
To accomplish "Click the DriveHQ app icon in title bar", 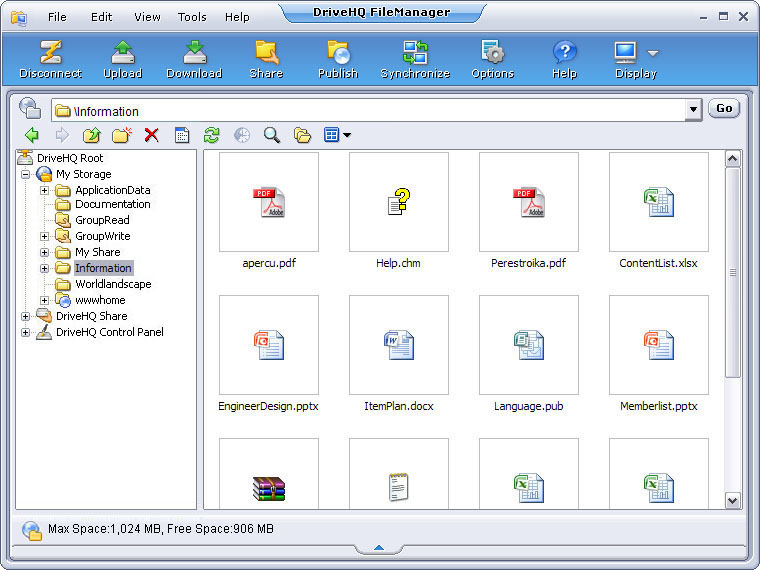I will (x=19, y=18).
